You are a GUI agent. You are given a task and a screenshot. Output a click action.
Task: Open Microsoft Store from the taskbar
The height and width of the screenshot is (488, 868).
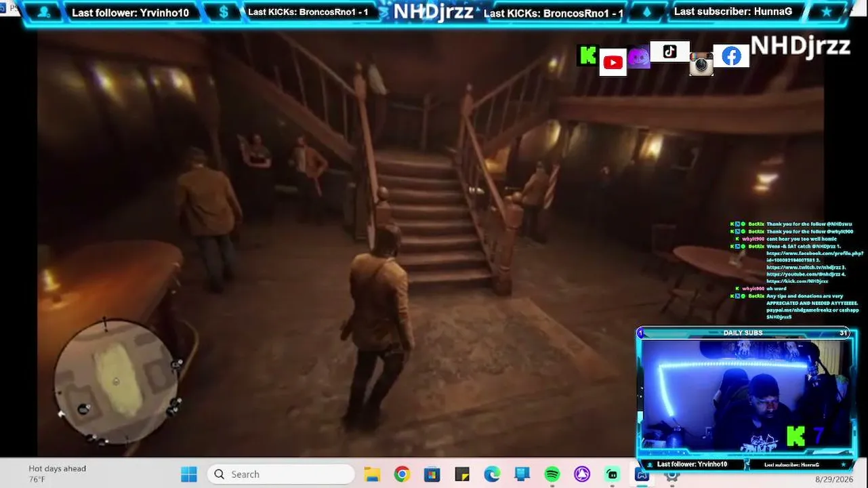click(x=432, y=474)
